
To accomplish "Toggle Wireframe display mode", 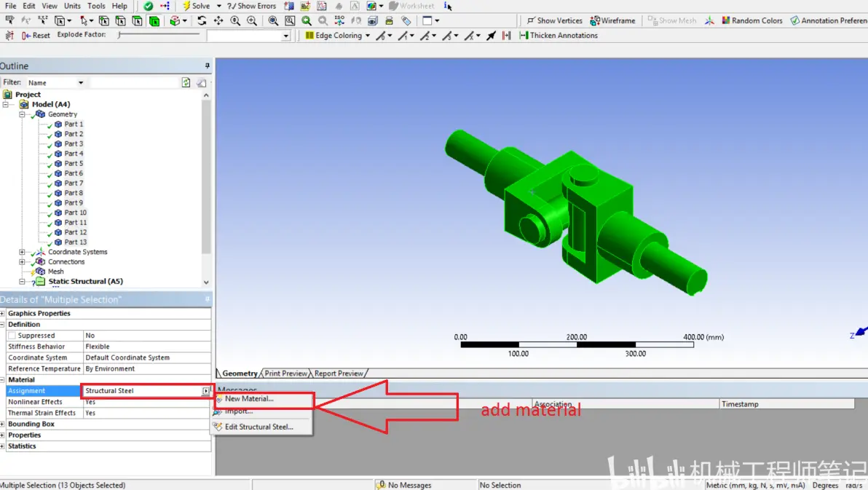I will pyautogui.click(x=613, y=20).
